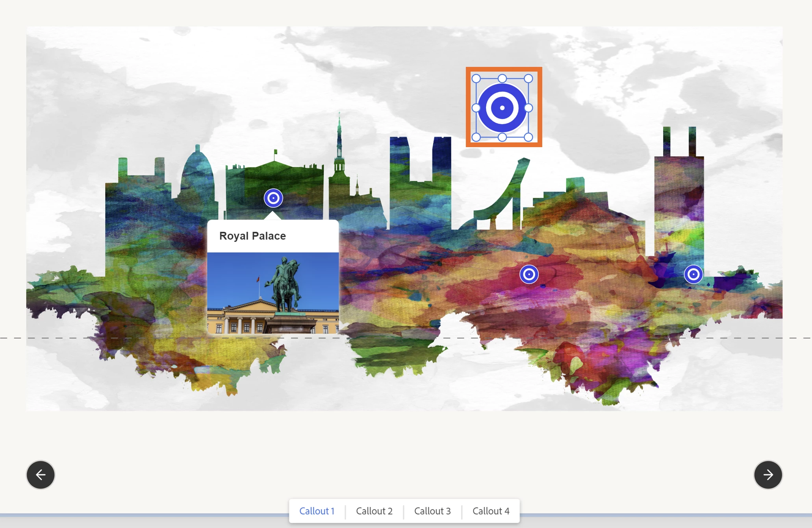Click the selected hotspot's bottom-right resize handle

[x=528, y=137]
